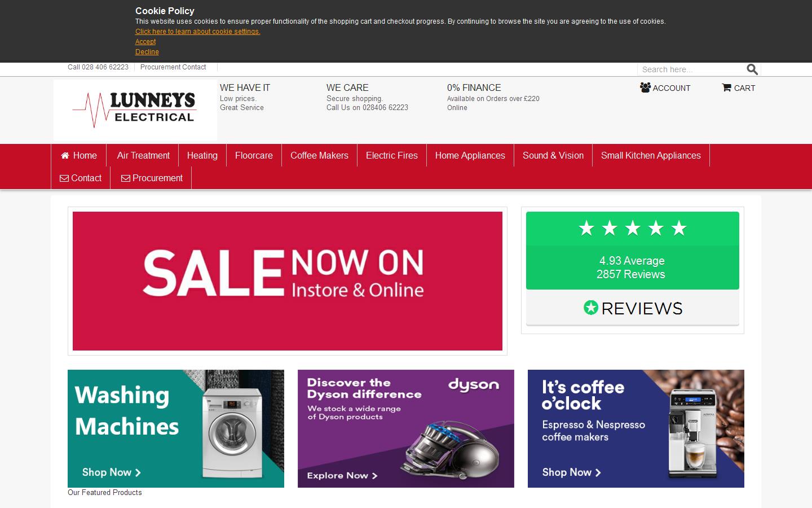Click the green REVIEWS star icon
Image resolution: width=812 pixels, height=508 pixels.
pos(590,308)
